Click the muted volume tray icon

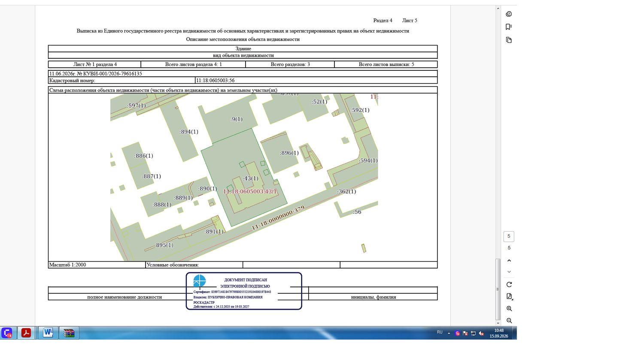(x=481, y=333)
